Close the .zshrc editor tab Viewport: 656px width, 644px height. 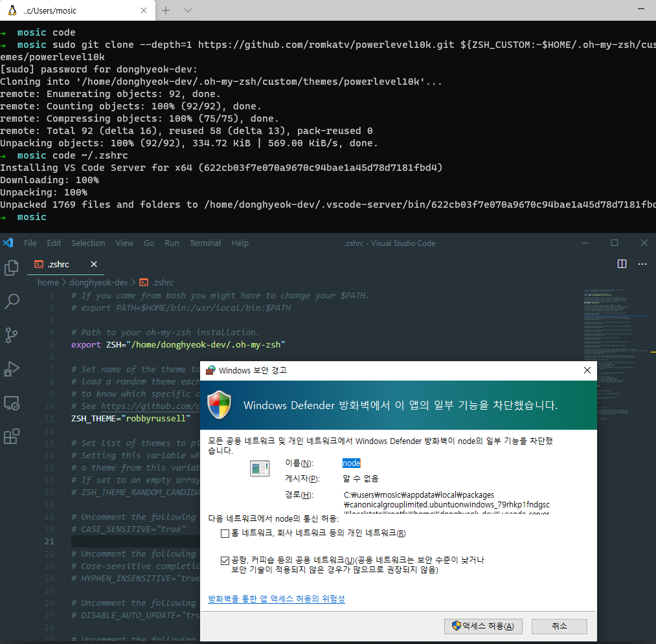[94, 264]
